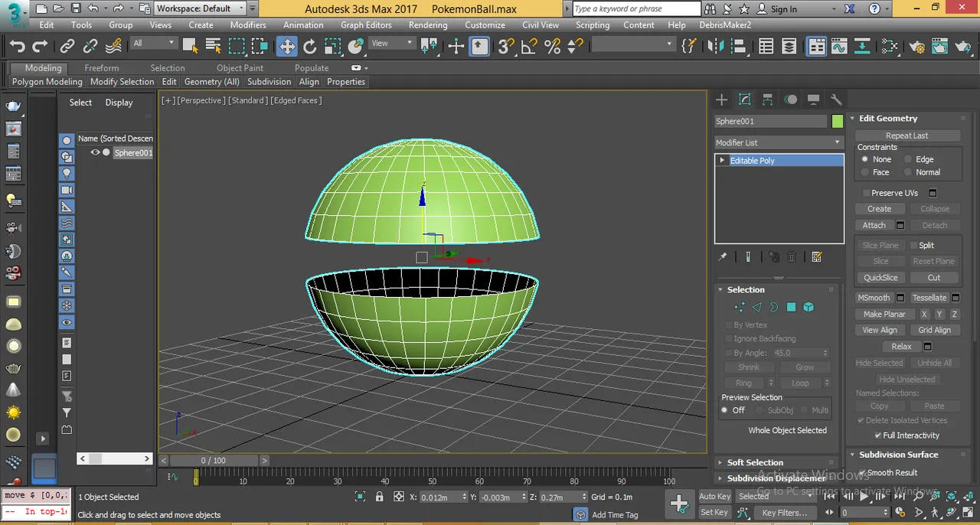This screenshot has width=980, height=525.
Task: Click the 0 / 100 time slider
Action: point(214,460)
